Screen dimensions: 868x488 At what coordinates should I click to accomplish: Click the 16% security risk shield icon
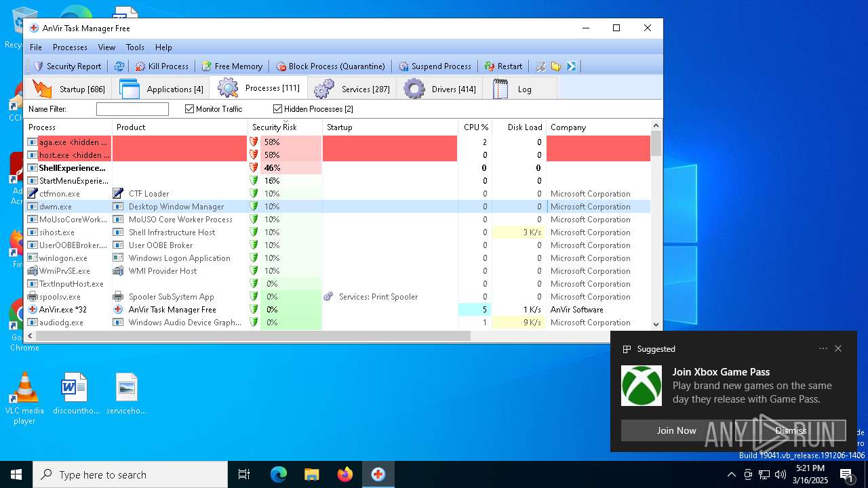click(x=254, y=181)
